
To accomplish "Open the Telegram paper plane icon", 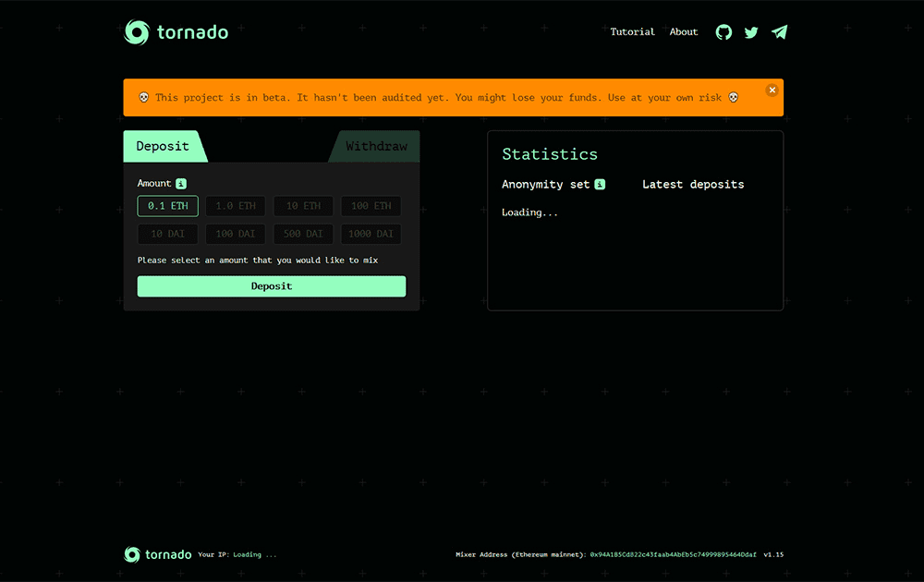I will click(x=779, y=31).
